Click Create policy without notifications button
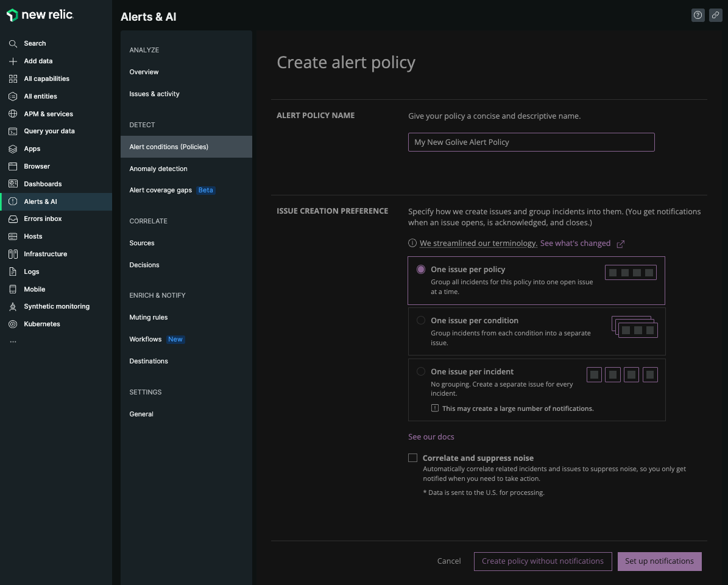This screenshot has height=585, width=728. click(x=542, y=561)
